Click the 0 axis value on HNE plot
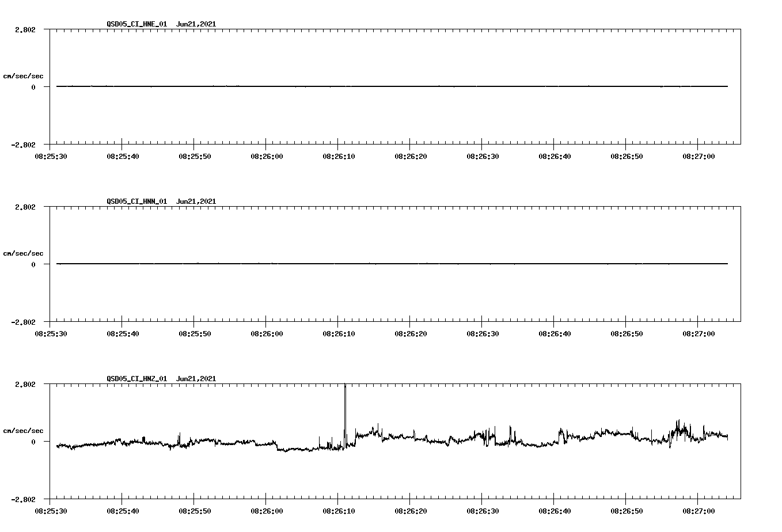782x532 pixels. 33,87
